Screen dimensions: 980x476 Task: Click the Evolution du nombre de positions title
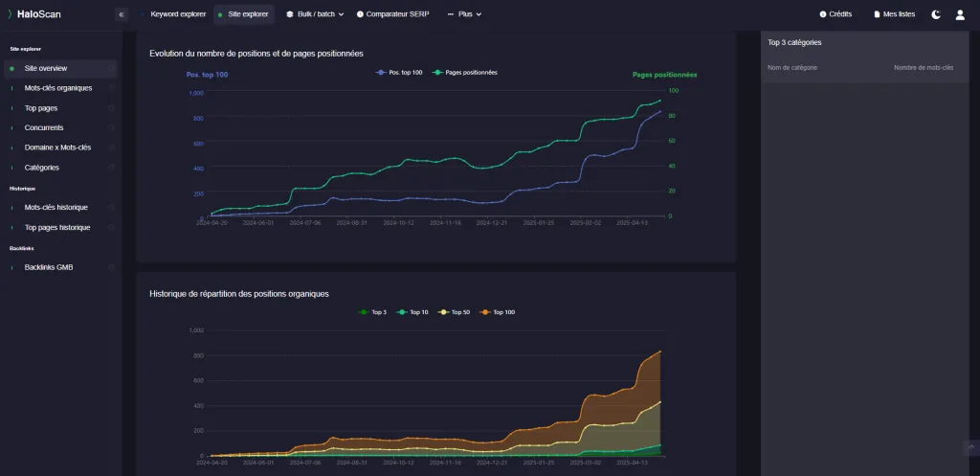[x=256, y=54]
